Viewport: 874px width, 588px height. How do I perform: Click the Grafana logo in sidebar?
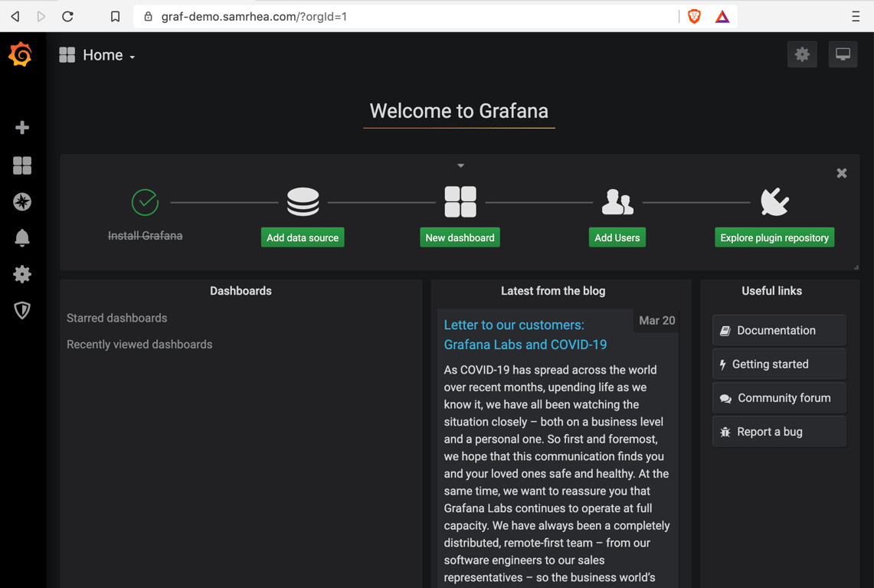[21, 54]
